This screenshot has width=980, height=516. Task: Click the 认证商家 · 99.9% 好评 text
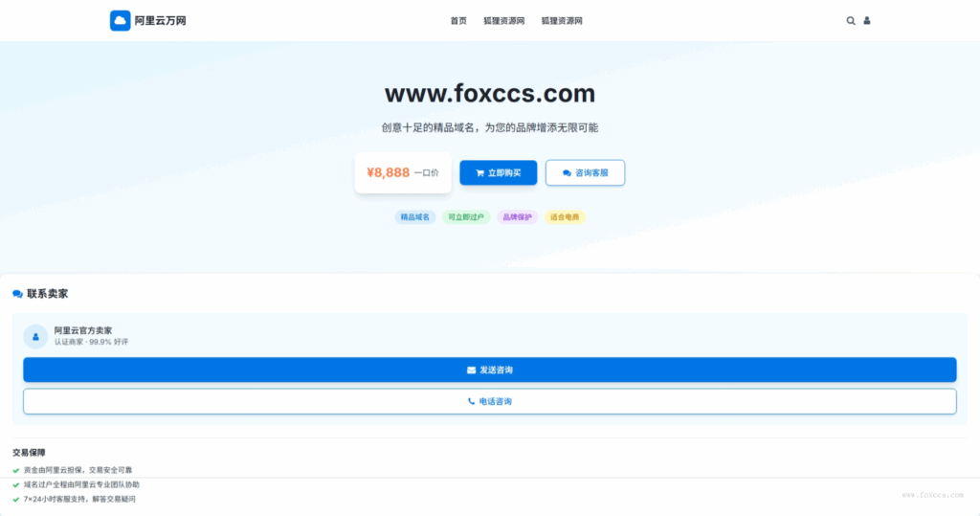(91, 342)
